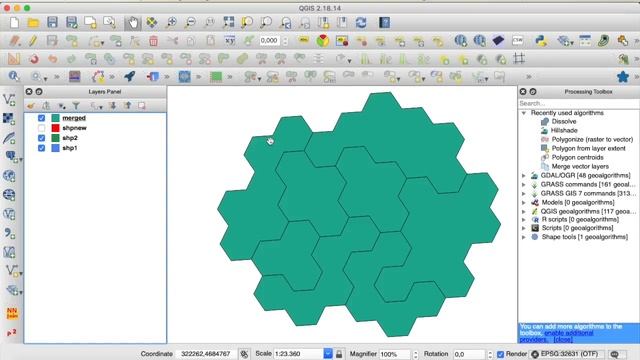This screenshot has height=360, width=640.
Task: Collapse Recently used algorithms
Action: pos(524,113)
